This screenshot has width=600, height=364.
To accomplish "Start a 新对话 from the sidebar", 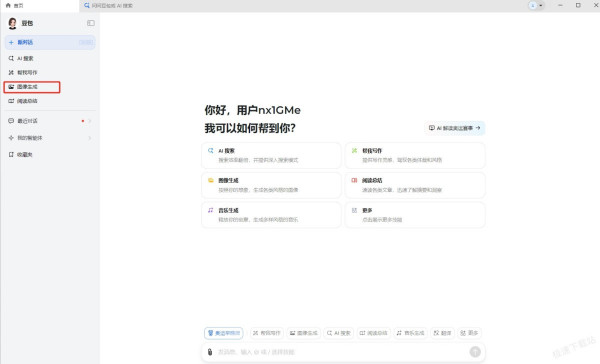I will pos(50,42).
